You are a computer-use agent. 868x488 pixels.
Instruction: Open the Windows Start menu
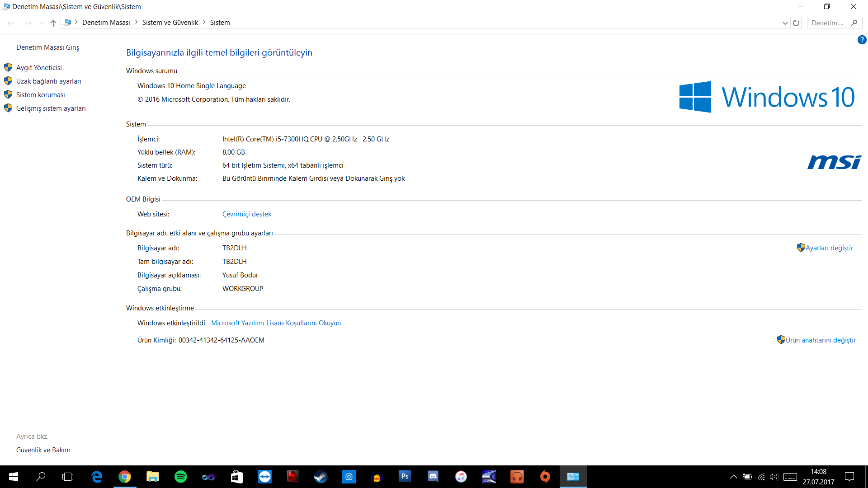(13, 477)
